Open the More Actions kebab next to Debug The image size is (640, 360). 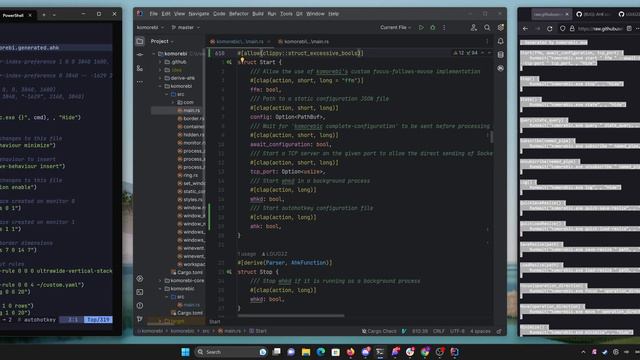[444, 27]
